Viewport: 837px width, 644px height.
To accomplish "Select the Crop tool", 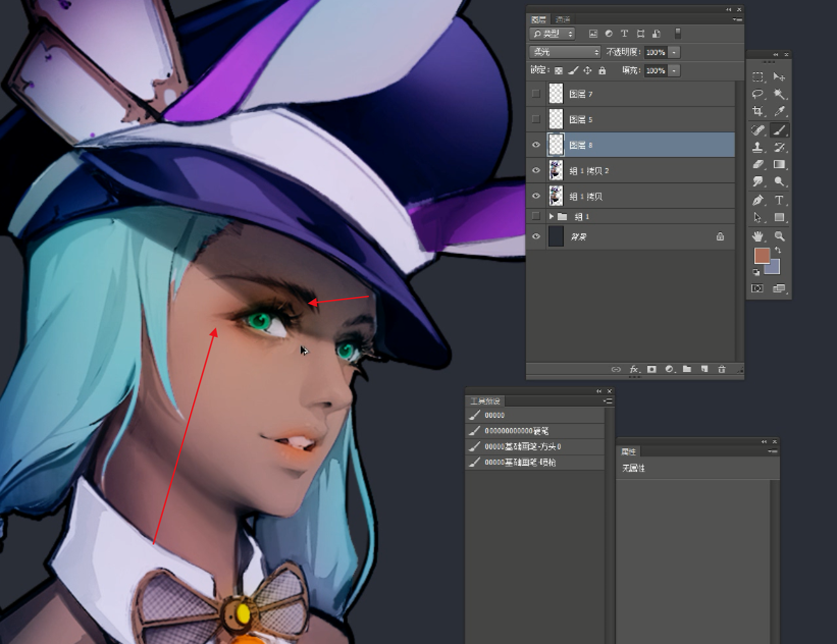I will [x=758, y=112].
